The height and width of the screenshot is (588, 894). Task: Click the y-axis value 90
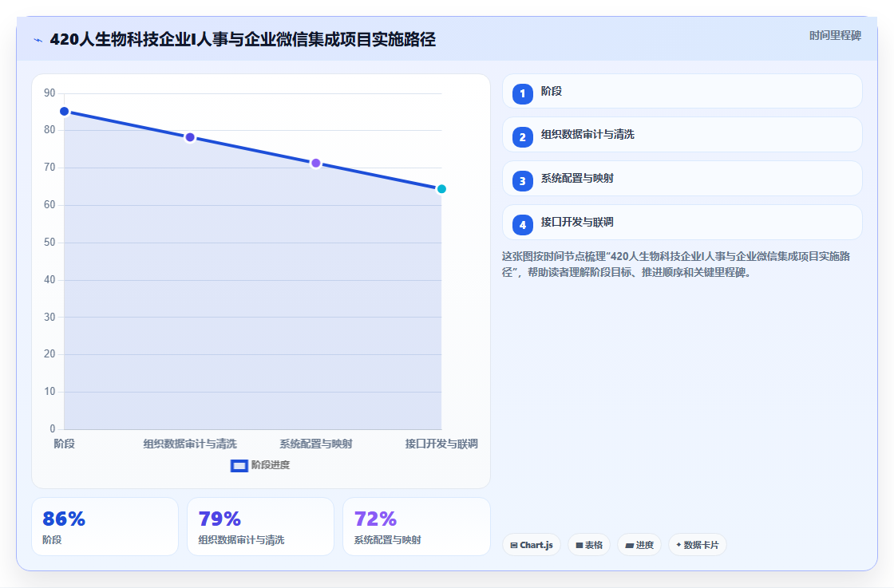49,93
